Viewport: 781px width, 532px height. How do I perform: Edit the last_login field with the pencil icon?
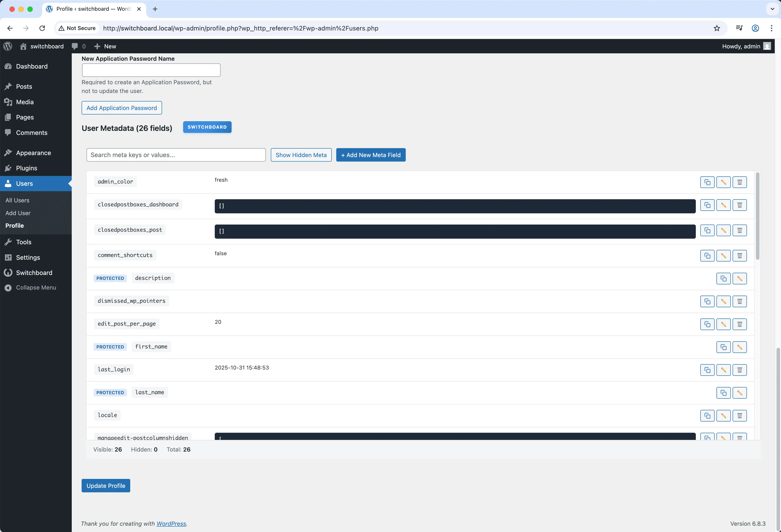pyautogui.click(x=724, y=370)
